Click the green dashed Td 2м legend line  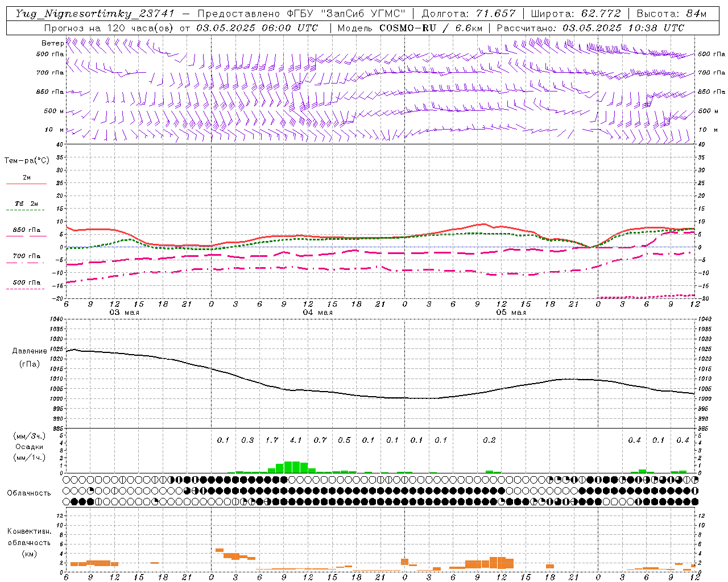point(25,210)
